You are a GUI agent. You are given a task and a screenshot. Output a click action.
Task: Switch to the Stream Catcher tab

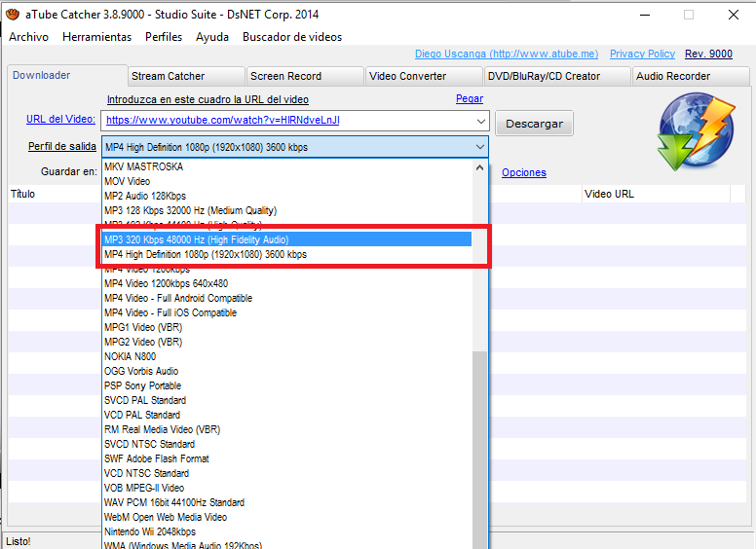[x=187, y=76]
